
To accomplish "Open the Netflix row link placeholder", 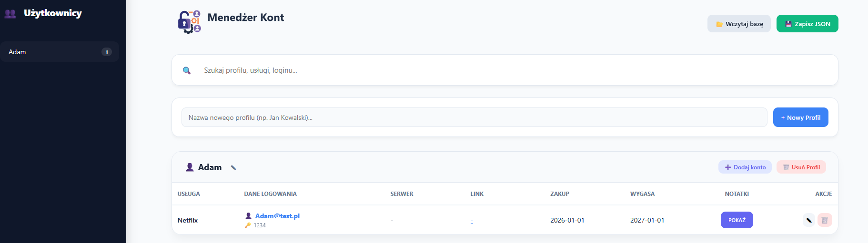I will coord(472,221).
